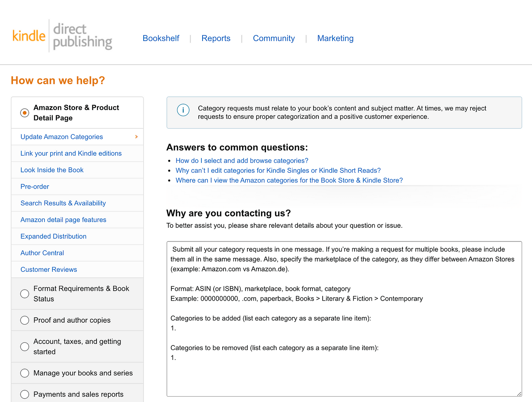532x402 pixels.
Task: Click the 'Why are you contacting us?' heading
Action: pyautogui.click(x=228, y=213)
